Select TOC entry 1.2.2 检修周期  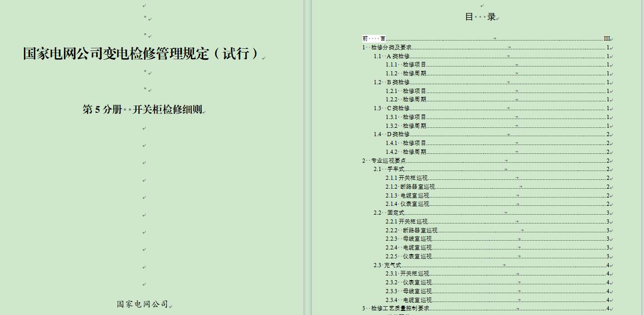[x=498, y=99]
